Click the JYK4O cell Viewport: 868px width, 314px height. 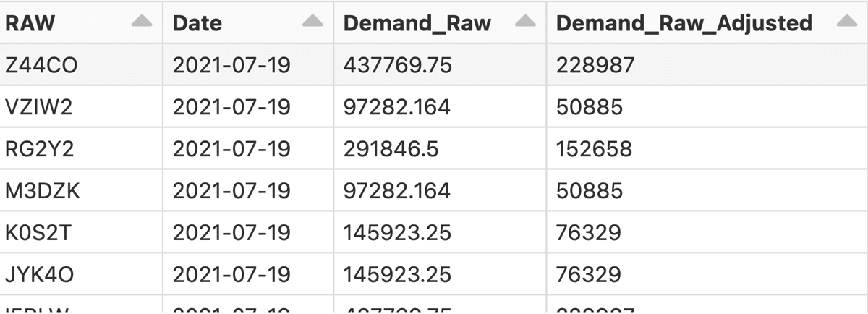click(x=39, y=275)
